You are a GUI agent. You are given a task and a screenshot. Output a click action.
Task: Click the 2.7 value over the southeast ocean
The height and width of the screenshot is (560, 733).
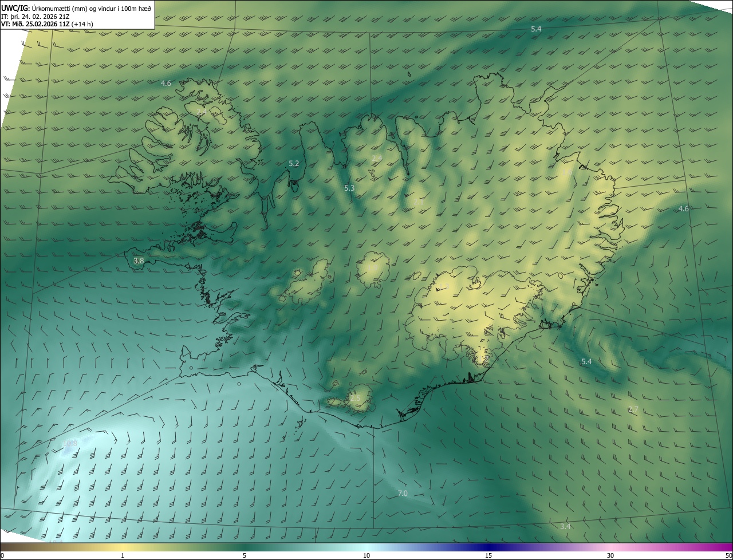point(633,409)
